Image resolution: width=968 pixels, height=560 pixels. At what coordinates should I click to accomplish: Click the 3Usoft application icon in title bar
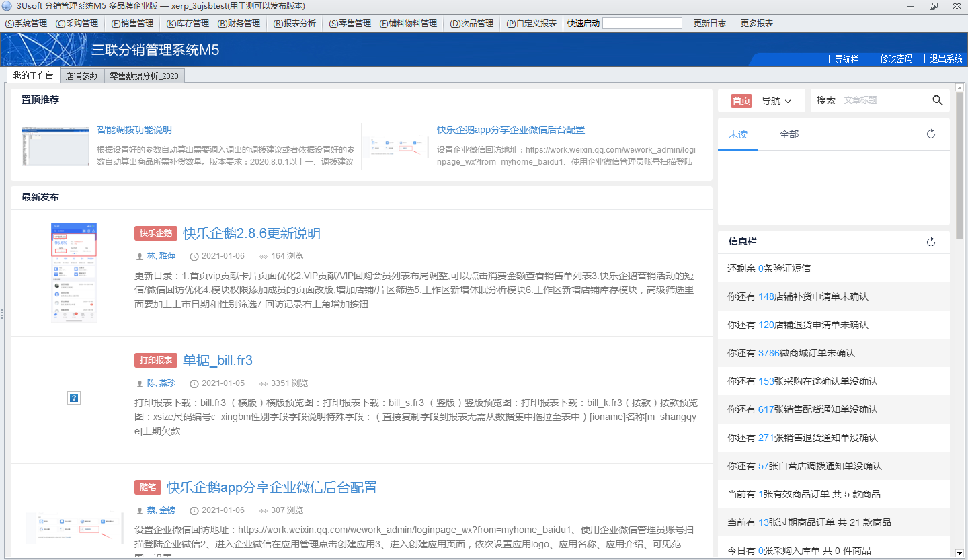click(x=7, y=6)
